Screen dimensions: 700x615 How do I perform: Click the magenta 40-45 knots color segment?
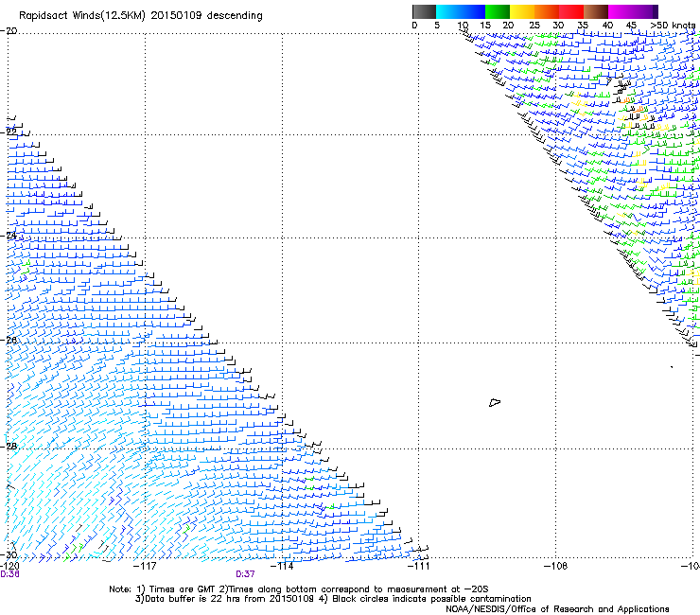point(621,11)
